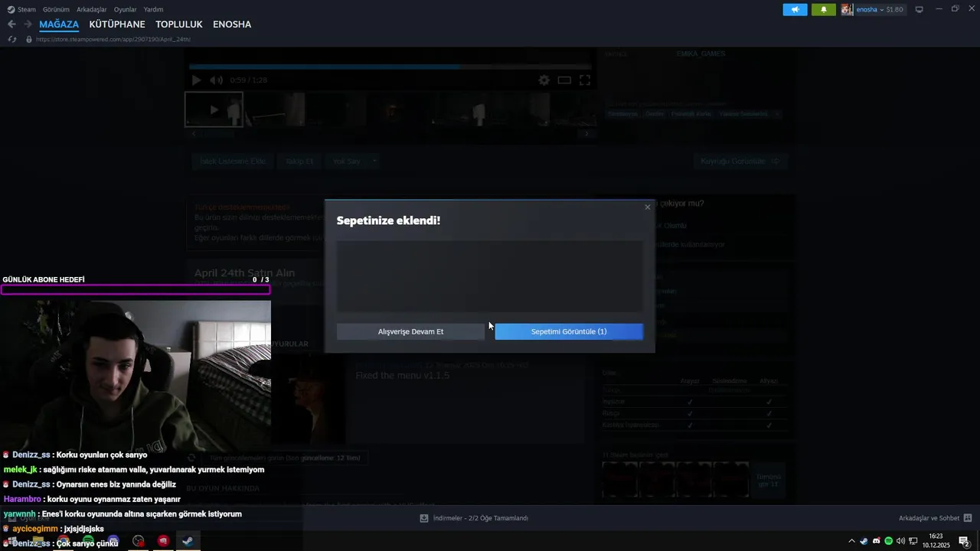Open the Yardım menu
980x551 pixels.
click(x=153, y=9)
